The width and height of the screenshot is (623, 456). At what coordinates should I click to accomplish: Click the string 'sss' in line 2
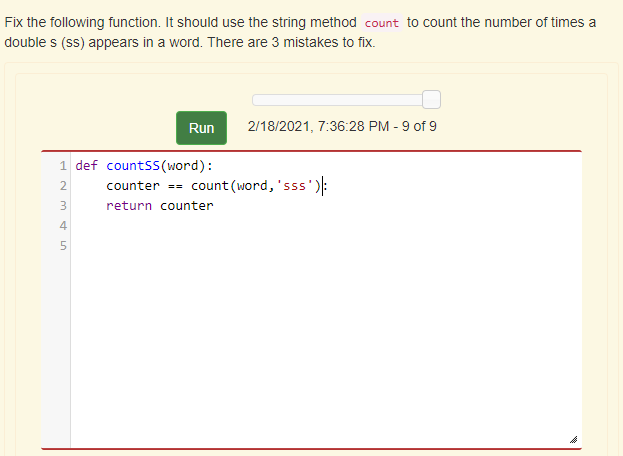point(294,185)
